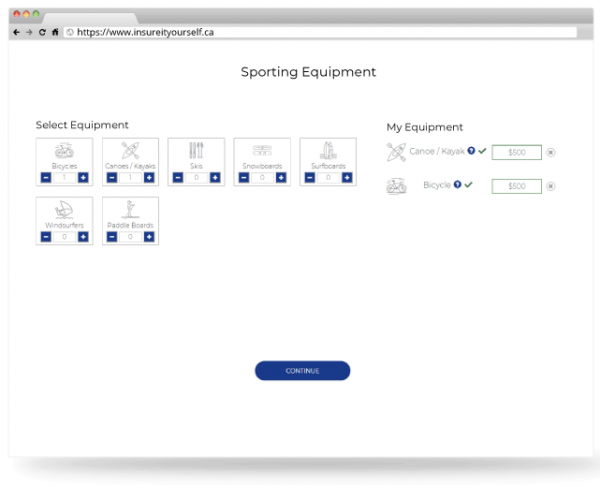Remove Canoe / Kayak from My Equipment

point(551,153)
